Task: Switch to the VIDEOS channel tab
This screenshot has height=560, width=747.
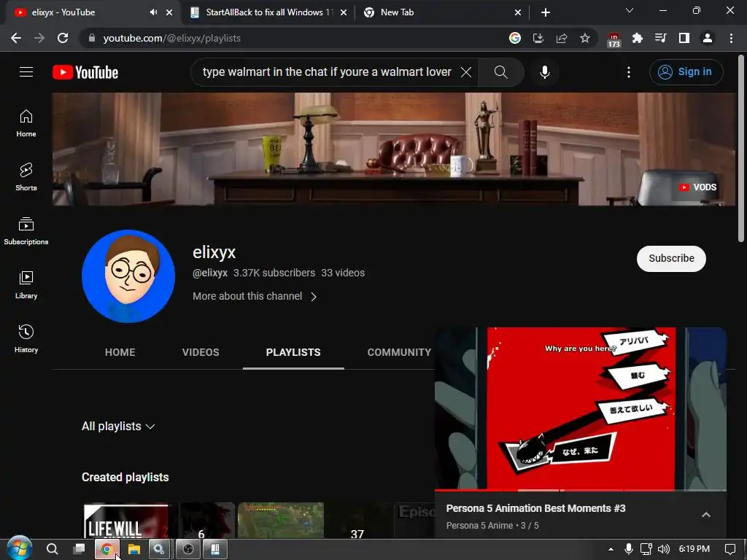Action: click(201, 352)
